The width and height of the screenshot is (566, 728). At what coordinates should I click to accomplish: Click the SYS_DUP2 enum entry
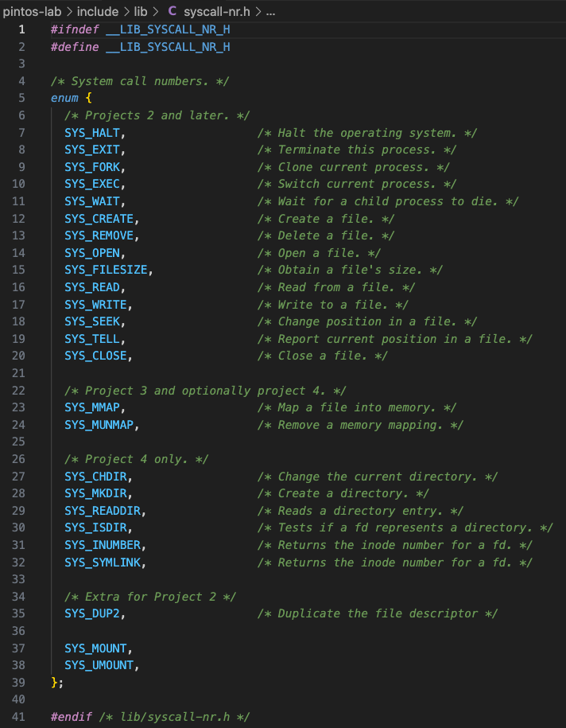[x=92, y=613]
